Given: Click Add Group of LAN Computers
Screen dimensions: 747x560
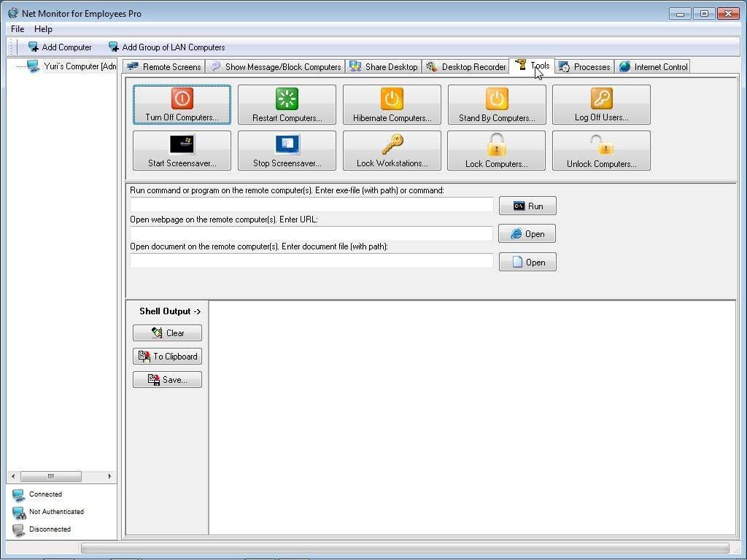Looking at the screenshot, I should [x=167, y=47].
